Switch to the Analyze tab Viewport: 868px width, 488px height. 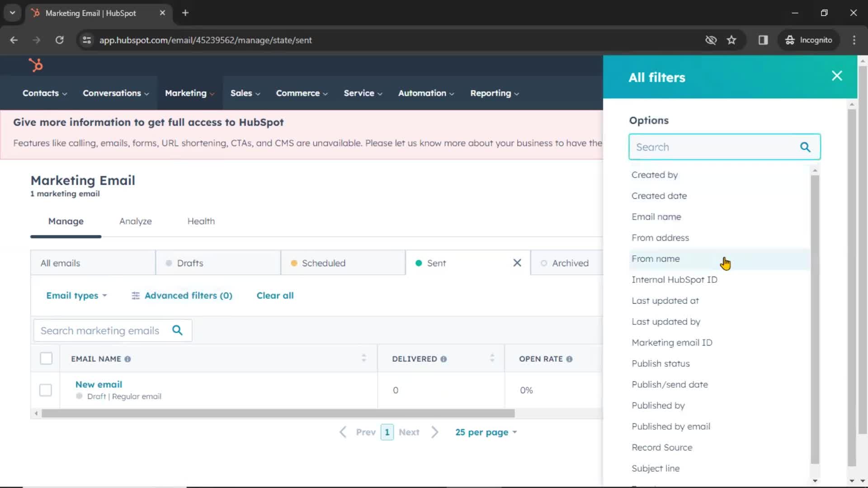[x=135, y=221]
